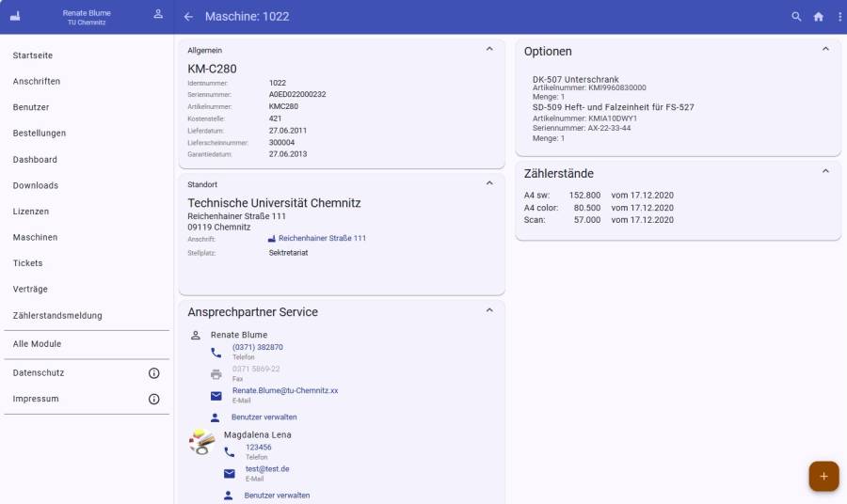The width and height of the screenshot is (847, 504).
Task: Collapse the Optionen card
Action: point(825,50)
